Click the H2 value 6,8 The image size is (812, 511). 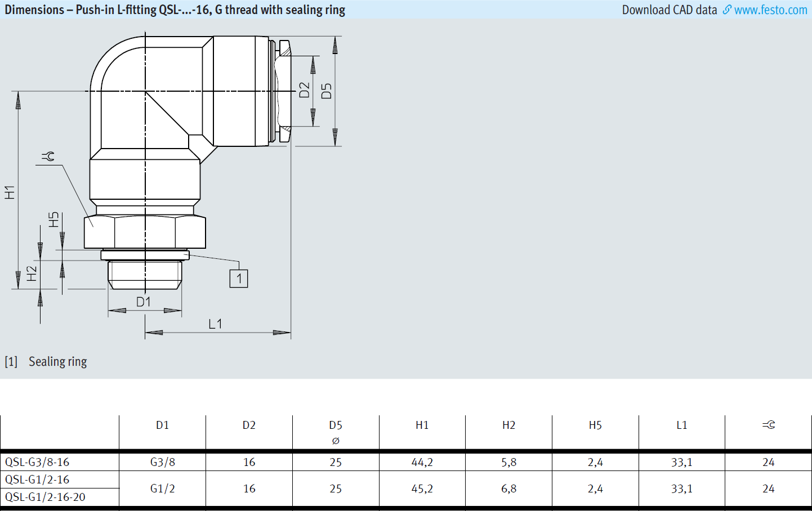pos(508,488)
